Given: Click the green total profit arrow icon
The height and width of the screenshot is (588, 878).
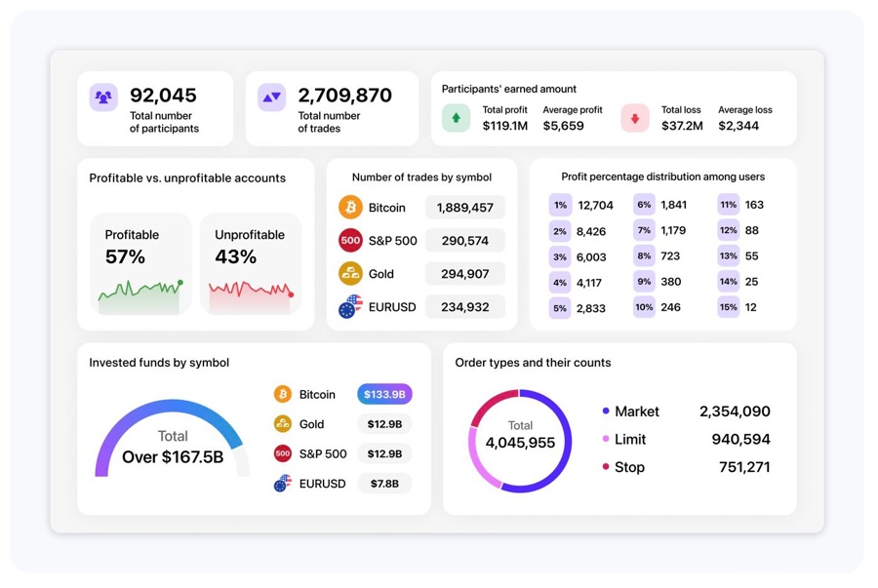Looking at the screenshot, I should [456, 118].
